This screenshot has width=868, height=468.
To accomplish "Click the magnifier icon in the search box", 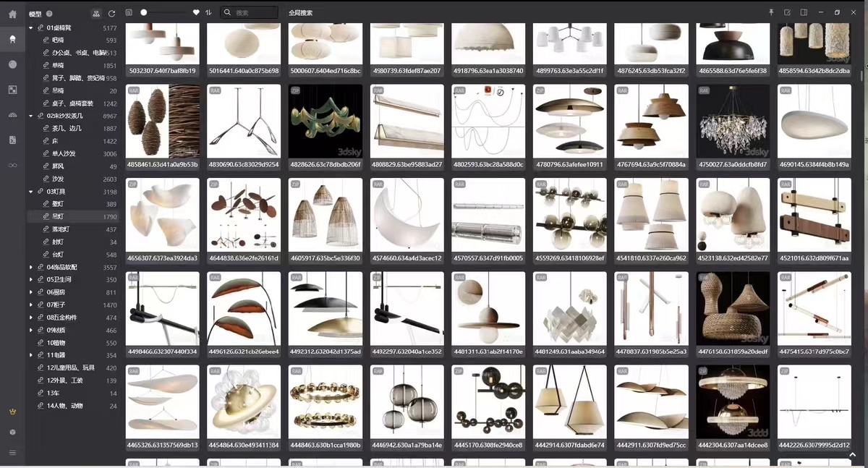I will point(228,12).
